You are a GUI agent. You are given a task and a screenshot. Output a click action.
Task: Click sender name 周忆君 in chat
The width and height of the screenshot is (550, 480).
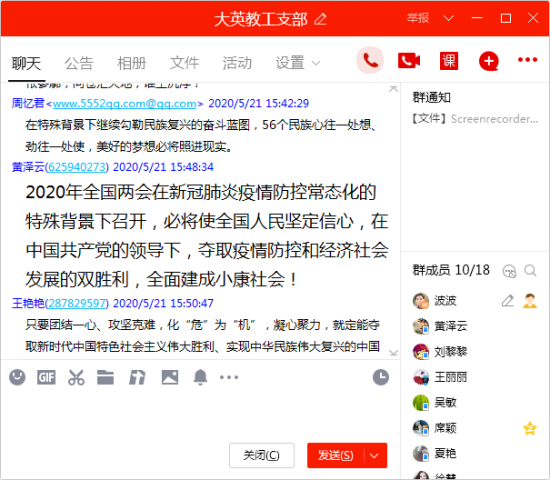[28, 104]
